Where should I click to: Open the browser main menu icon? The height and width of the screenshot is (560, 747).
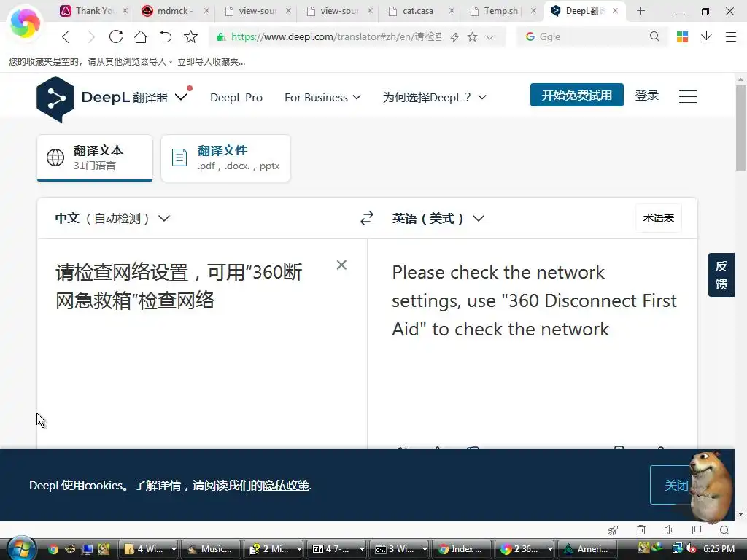pos(731,36)
